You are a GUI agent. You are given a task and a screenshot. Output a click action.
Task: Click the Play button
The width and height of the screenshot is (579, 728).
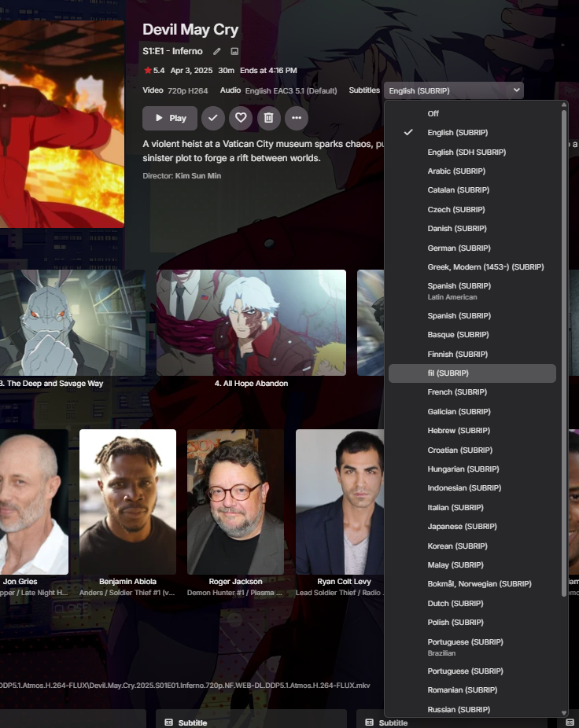[170, 118]
